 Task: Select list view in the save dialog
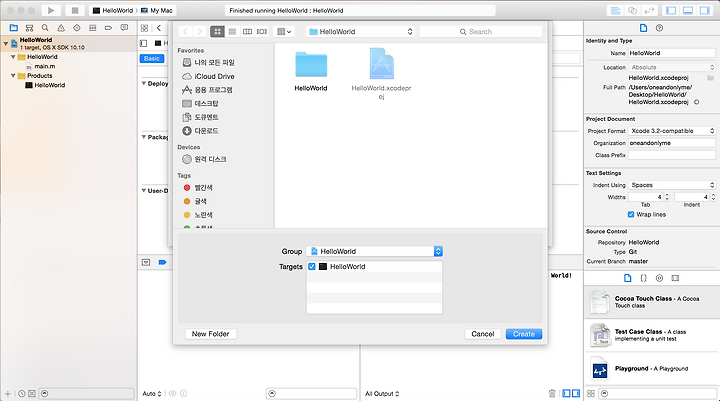point(232,31)
